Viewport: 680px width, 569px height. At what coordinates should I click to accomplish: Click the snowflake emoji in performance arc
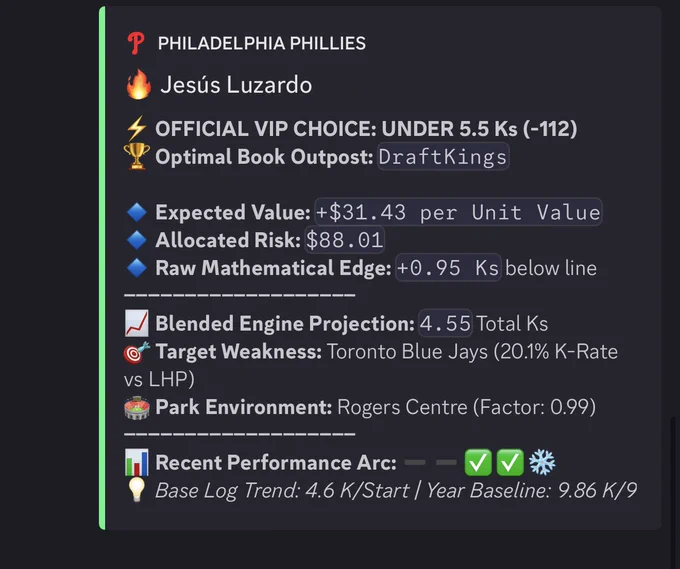coord(542,462)
